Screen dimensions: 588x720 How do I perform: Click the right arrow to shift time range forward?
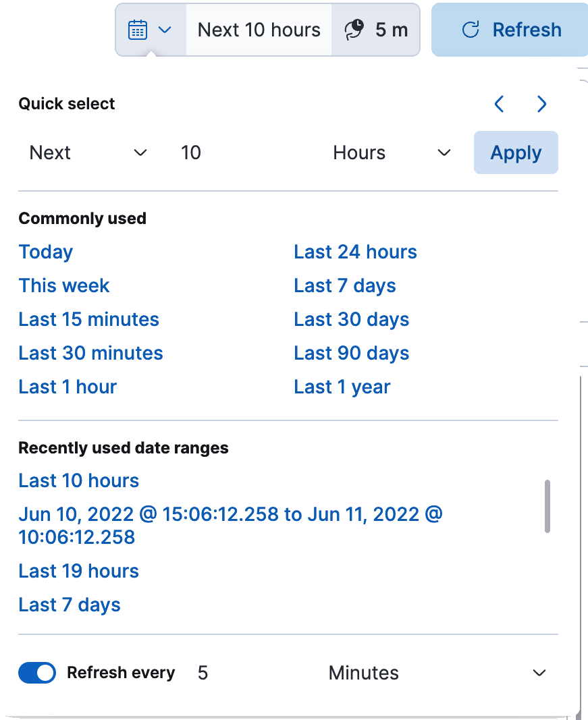541,104
